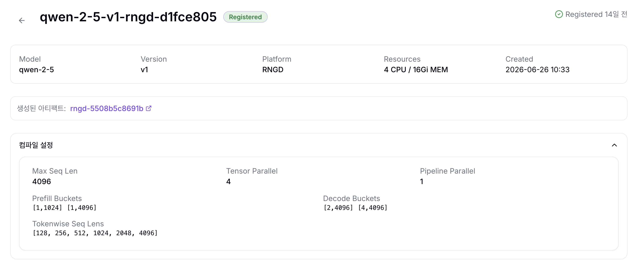The image size is (644, 269).
Task: Click the green Registered checkmark icon
Action: 559,14
